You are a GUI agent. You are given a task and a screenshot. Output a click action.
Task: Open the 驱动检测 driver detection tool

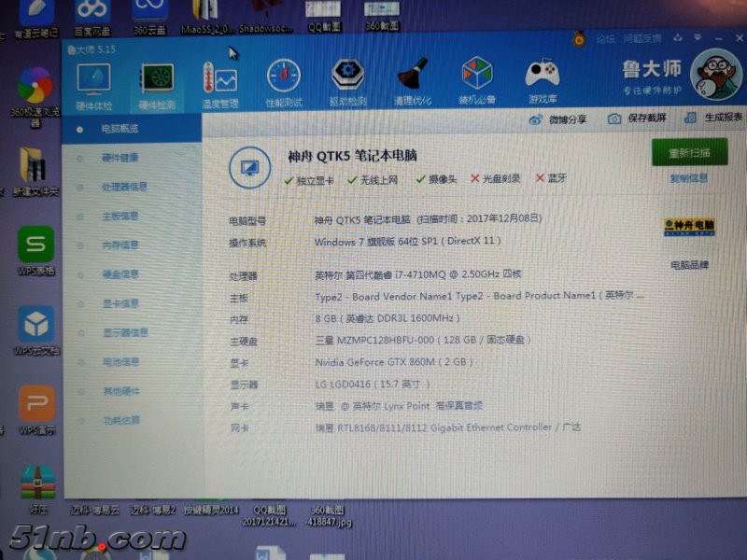tap(347, 82)
